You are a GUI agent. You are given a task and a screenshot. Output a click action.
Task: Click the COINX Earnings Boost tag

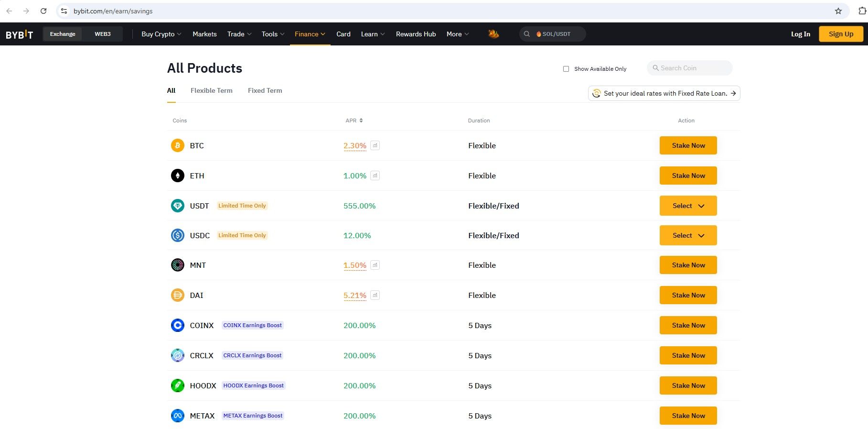coord(253,325)
